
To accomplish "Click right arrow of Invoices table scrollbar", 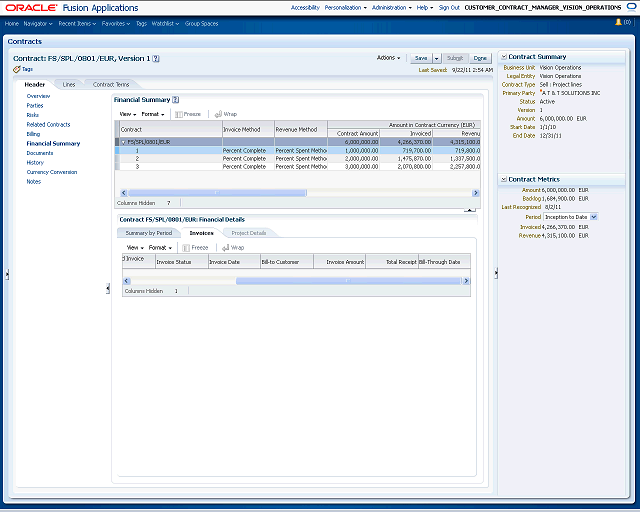I will [466, 281].
